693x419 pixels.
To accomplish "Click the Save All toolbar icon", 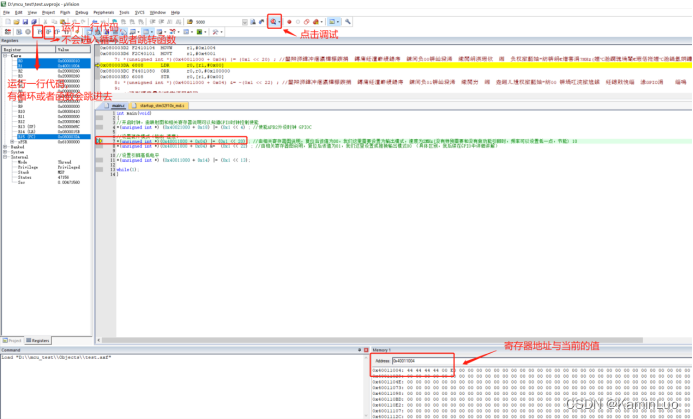I will (34, 22).
